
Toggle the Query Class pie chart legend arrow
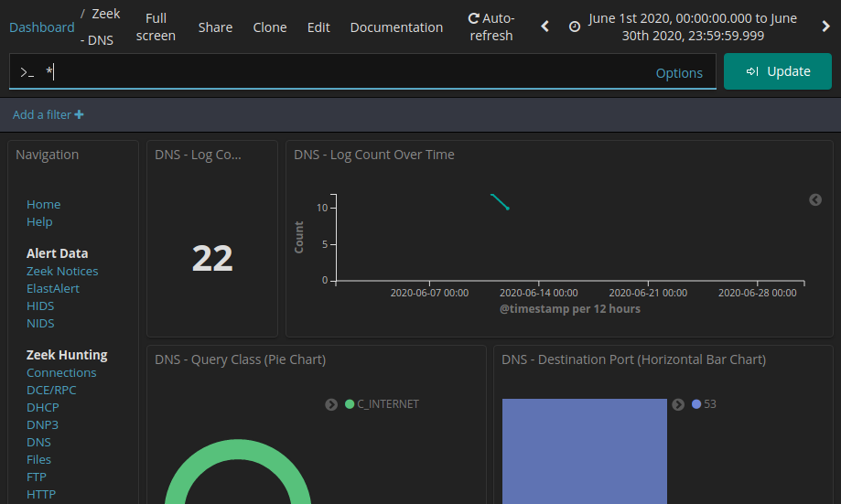coord(331,404)
